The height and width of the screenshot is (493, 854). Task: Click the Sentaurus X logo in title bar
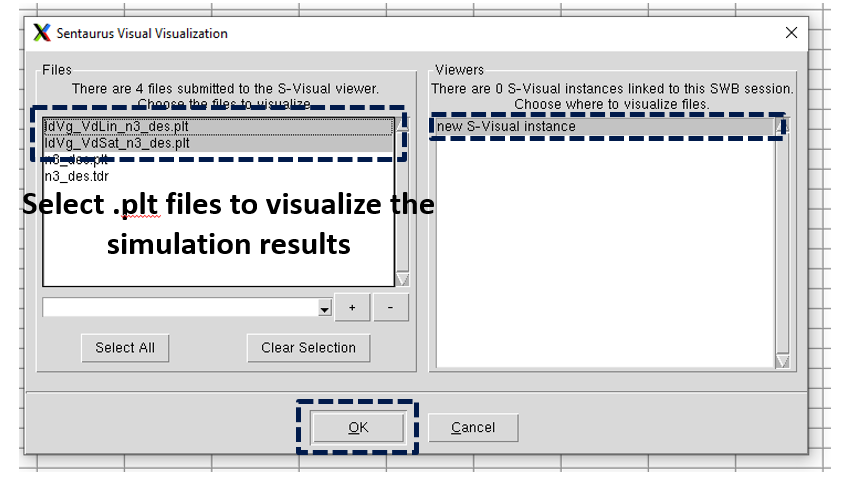coord(41,33)
